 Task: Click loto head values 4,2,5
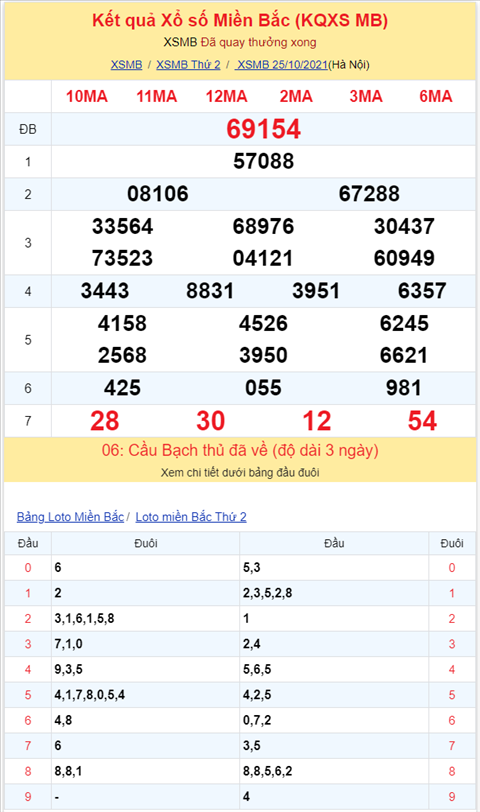click(x=257, y=695)
